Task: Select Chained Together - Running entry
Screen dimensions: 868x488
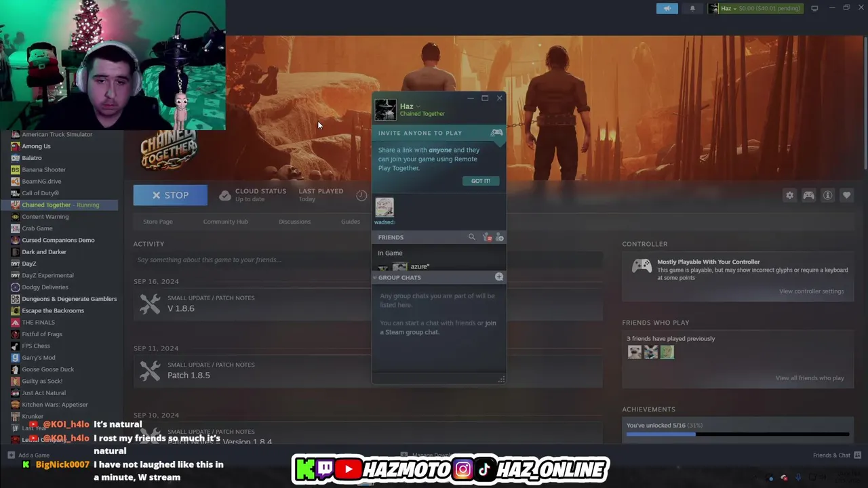Action: (60, 205)
